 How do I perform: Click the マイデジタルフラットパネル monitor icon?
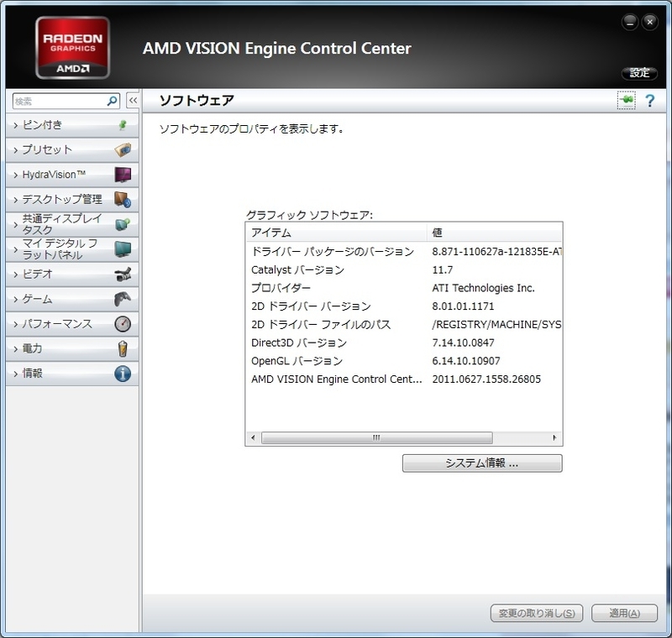123,249
